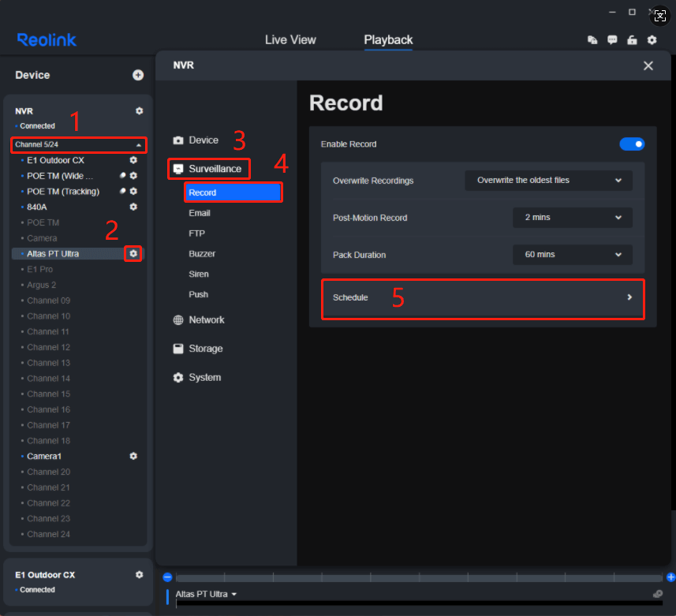This screenshot has height=616, width=676.
Task: Select the E1 Pro channel
Action: (39, 269)
